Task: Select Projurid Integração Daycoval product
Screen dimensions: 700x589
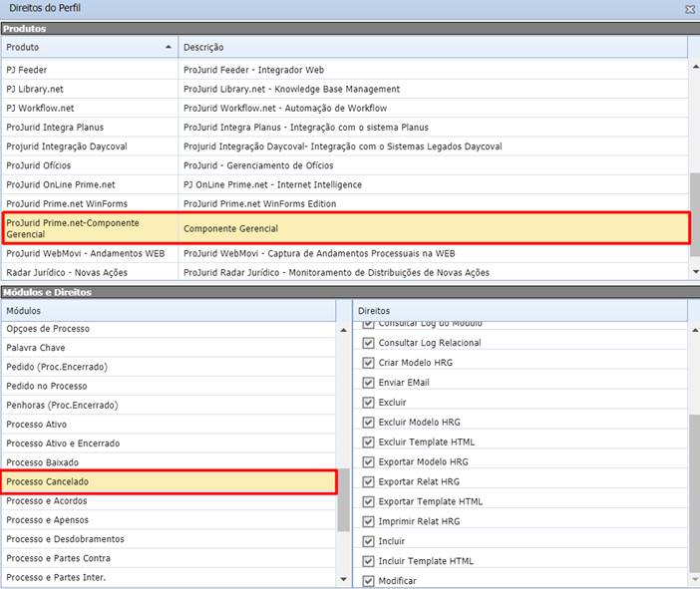Action: point(344,147)
